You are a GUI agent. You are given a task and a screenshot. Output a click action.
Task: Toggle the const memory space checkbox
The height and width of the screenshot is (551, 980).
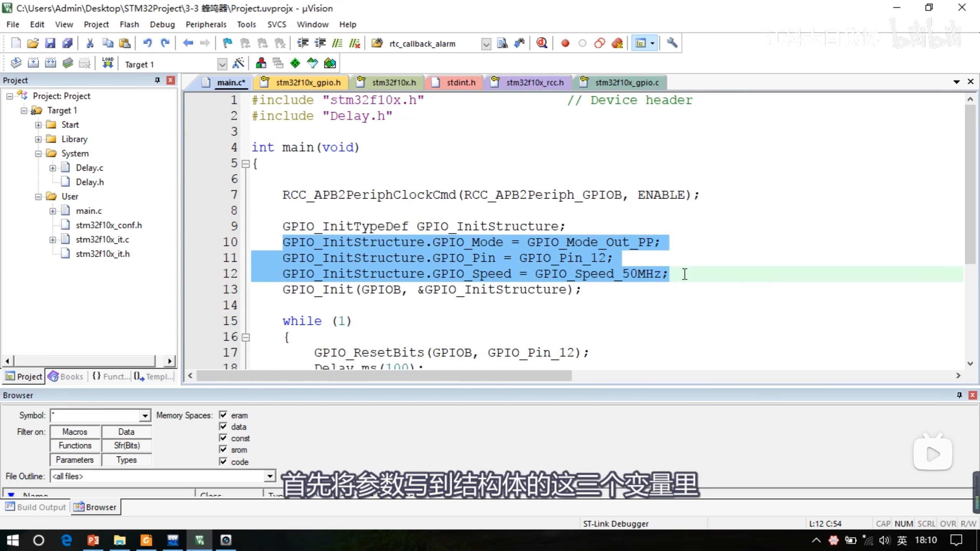(223, 438)
